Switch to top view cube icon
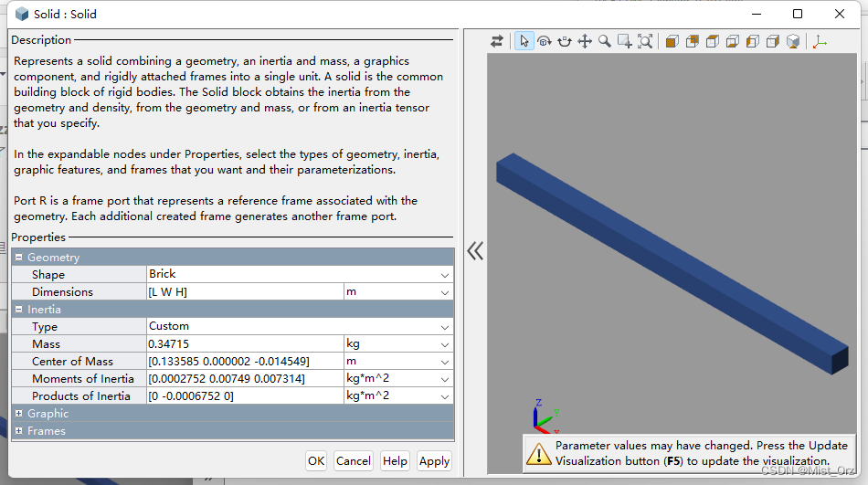868x485 pixels. 713,41
